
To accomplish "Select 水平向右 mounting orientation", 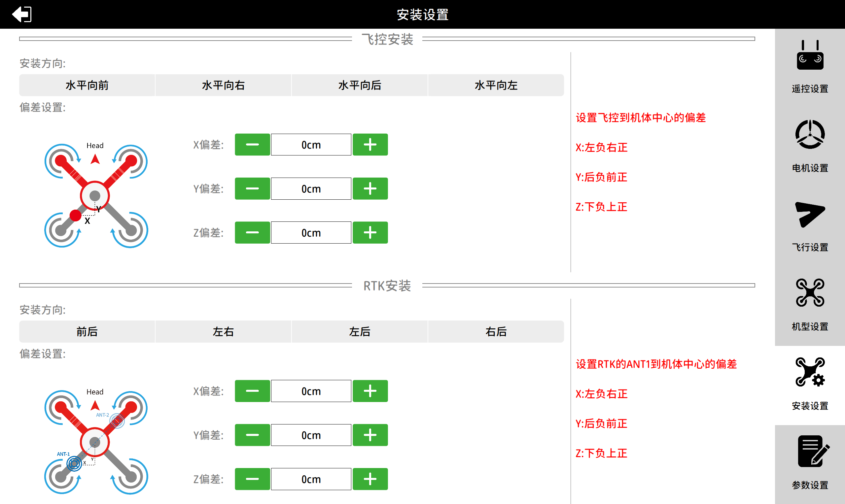I will (x=223, y=85).
